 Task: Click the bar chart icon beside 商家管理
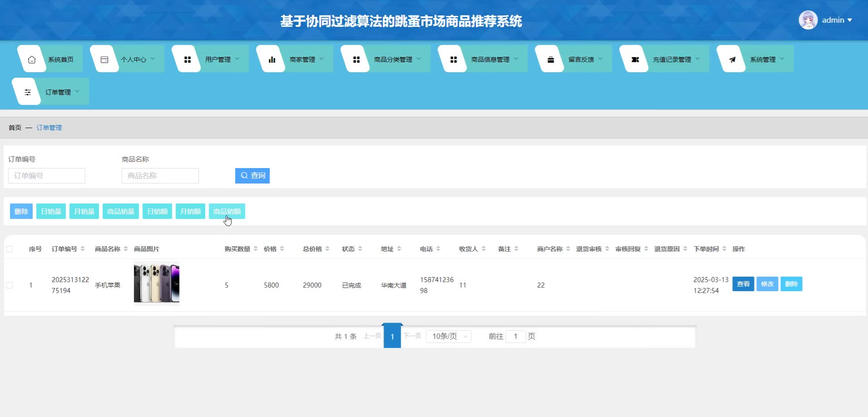272,60
